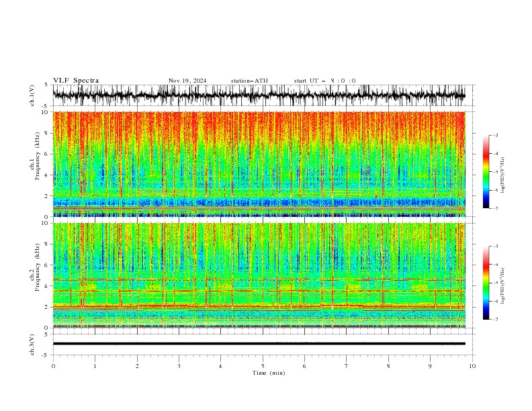Click the 8 kHz tick on ch.1 frequency axis

click(x=48, y=133)
